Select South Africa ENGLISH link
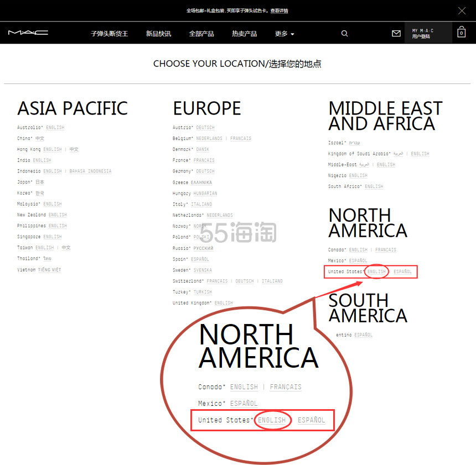The width and height of the screenshot is (476, 465). [374, 186]
